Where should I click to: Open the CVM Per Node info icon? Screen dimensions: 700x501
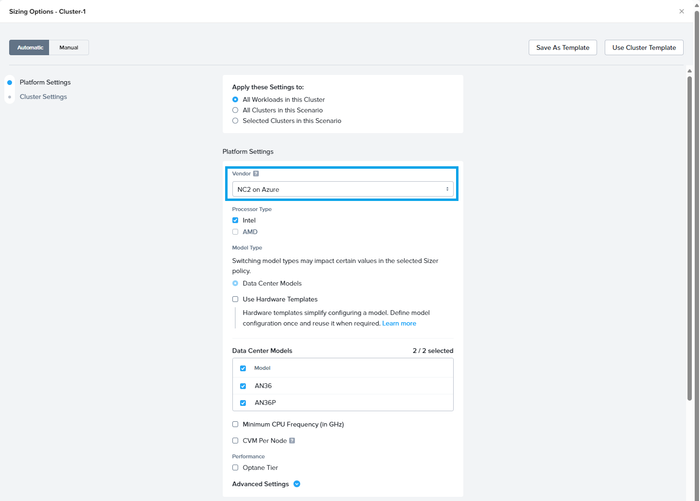292,441
